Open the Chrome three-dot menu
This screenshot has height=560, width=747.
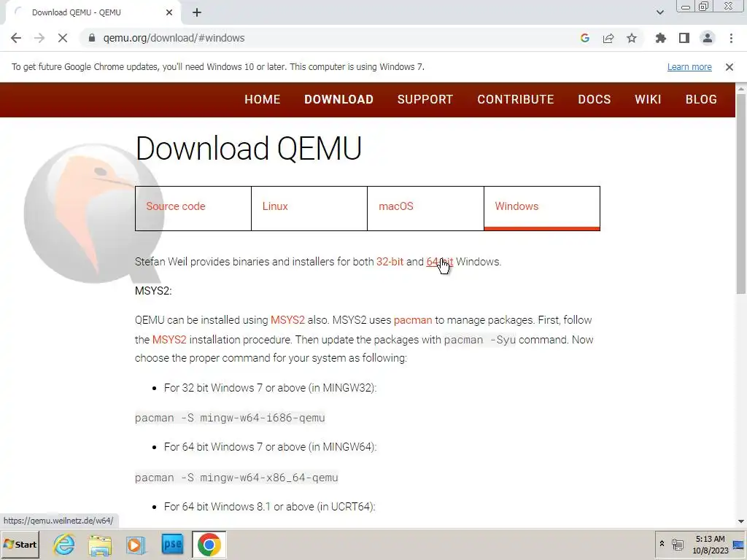point(731,38)
